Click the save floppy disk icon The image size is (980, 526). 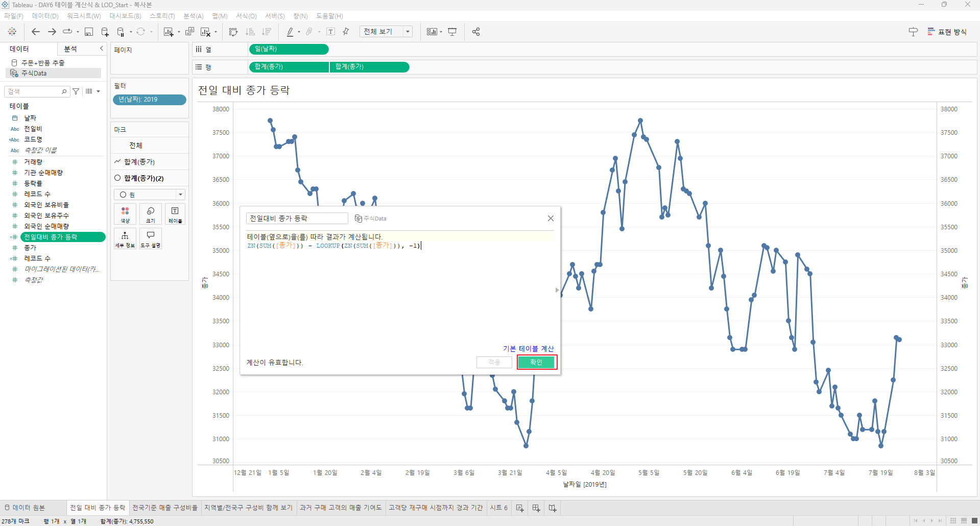[89, 32]
